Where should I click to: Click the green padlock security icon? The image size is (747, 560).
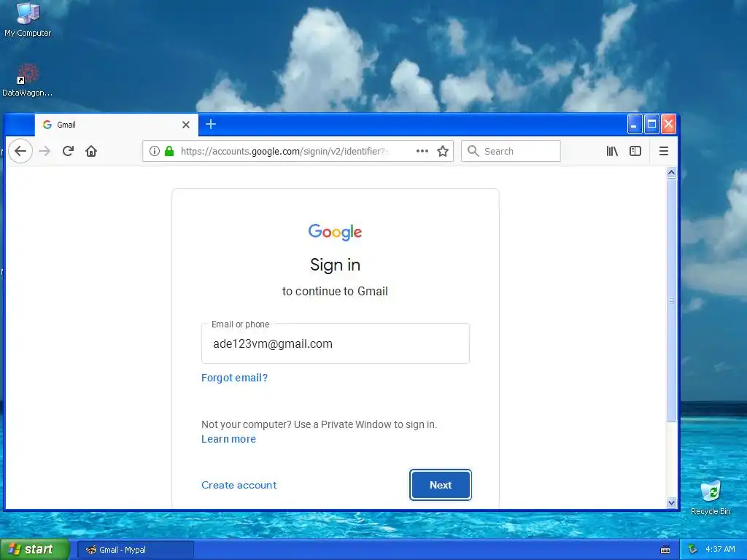click(169, 151)
